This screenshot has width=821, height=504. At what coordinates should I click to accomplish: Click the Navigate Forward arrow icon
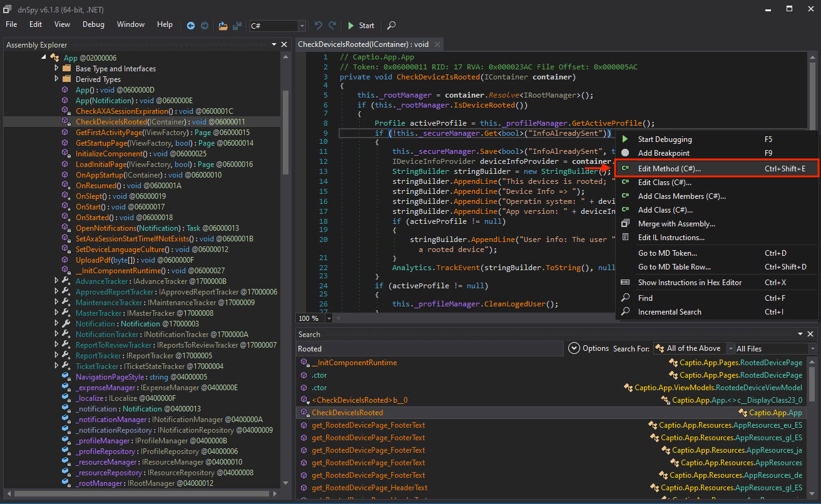coord(205,26)
